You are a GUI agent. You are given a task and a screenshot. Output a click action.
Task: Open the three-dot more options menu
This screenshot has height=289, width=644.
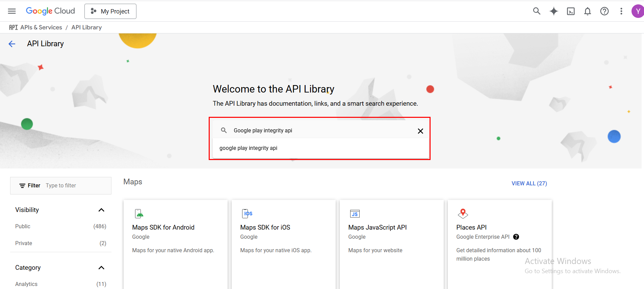[621, 11]
